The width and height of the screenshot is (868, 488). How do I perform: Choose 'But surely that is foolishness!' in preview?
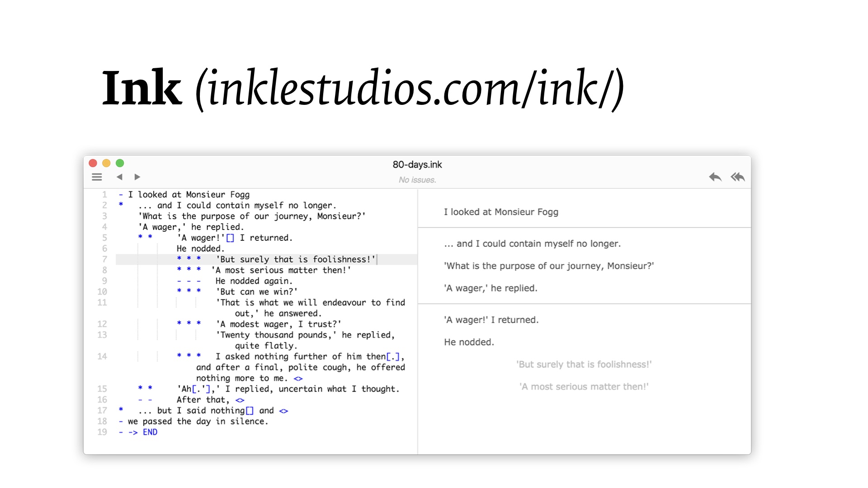point(584,365)
